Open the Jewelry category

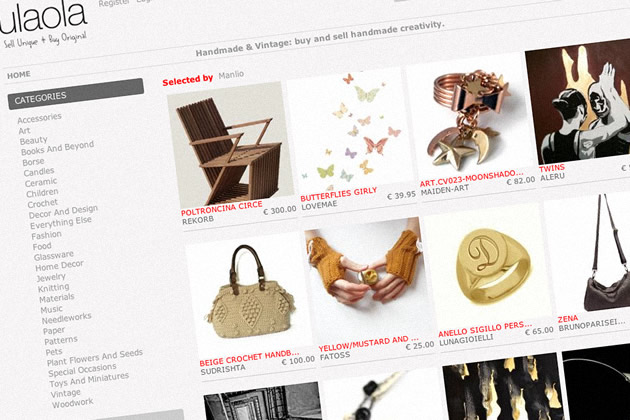(x=51, y=277)
